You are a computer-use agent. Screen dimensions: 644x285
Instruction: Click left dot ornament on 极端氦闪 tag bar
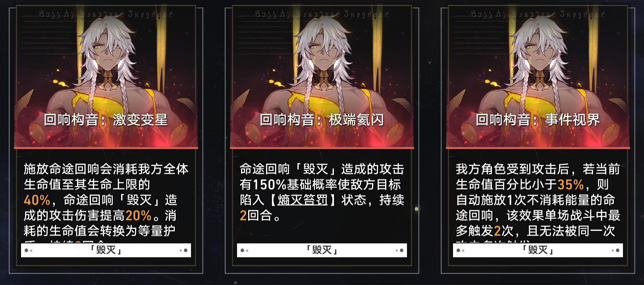coord(244,251)
